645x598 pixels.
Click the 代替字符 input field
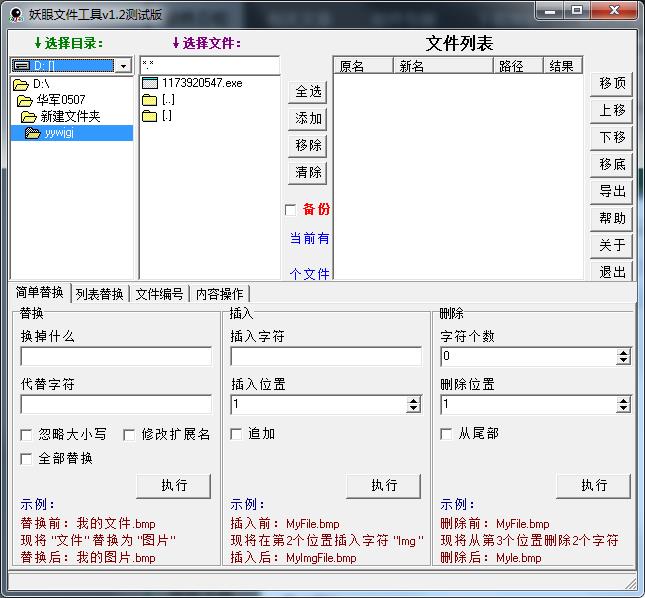(116, 405)
